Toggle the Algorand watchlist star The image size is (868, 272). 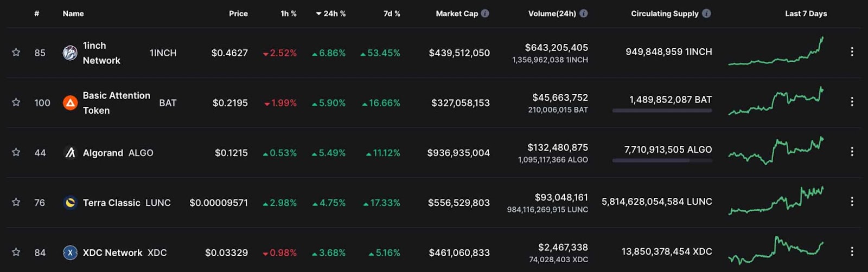(16, 152)
